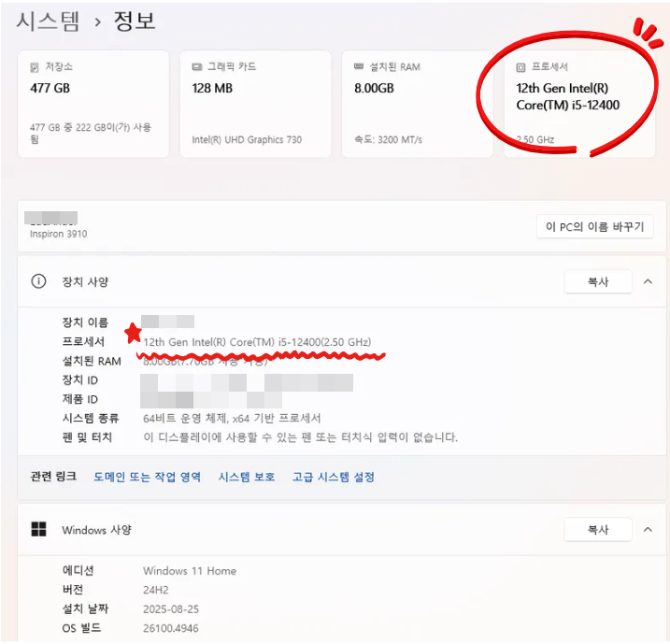Select the Inspiron 3910 model text
This screenshot has width=670, height=644.
pos(58,234)
